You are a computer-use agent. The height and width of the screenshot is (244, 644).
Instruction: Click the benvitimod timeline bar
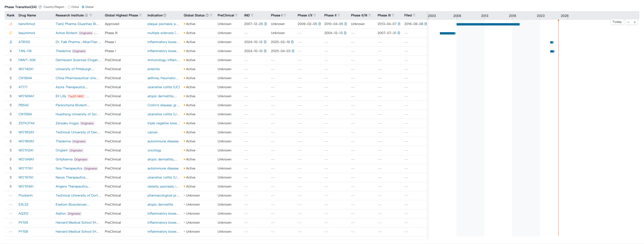coord(488,25)
